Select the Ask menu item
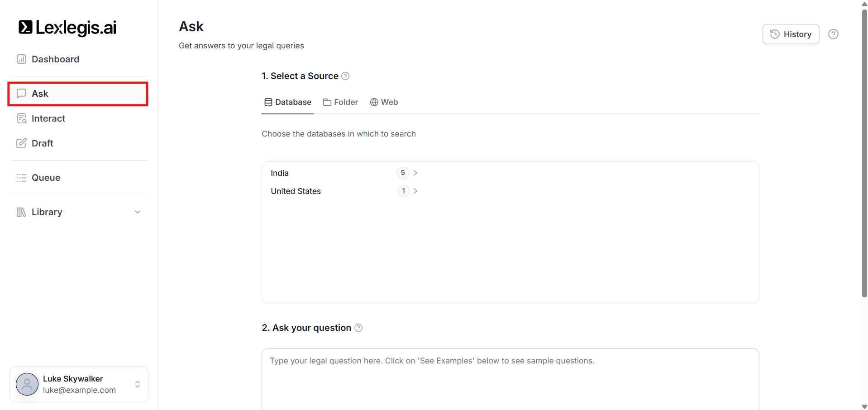This screenshot has height=410, width=868. (x=78, y=94)
